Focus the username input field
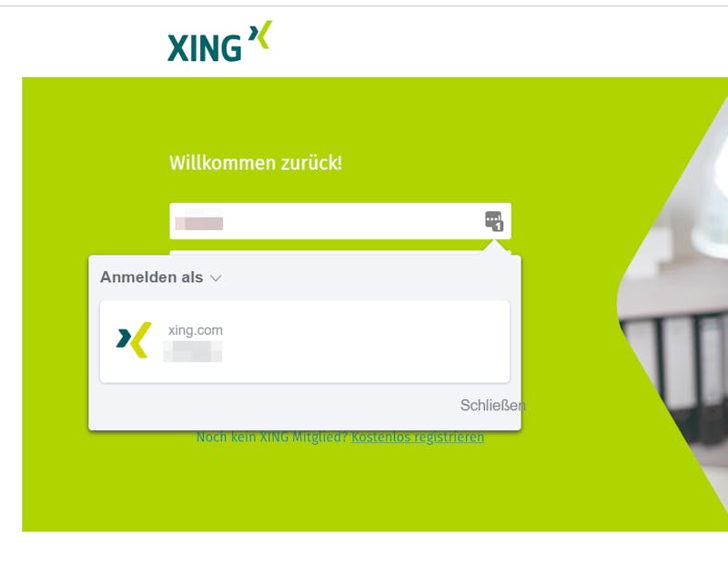 pos(340,221)
